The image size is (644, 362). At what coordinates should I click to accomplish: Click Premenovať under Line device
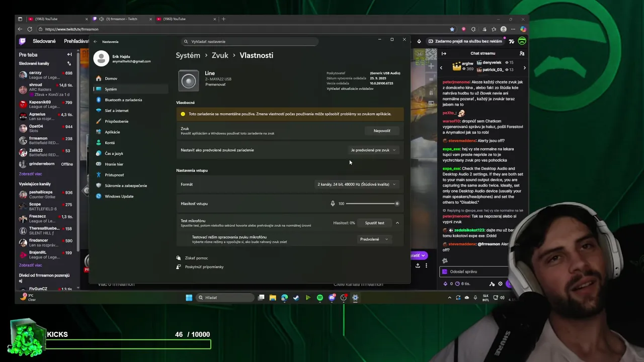click(x=215, y=84)
